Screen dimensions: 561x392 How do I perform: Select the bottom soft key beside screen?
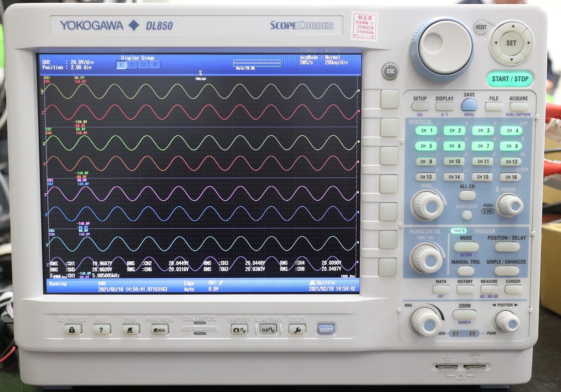388,267
